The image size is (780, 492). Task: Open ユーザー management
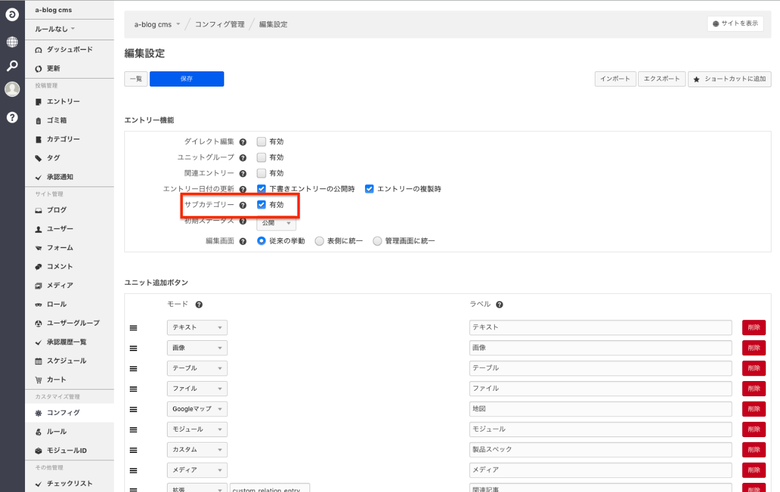(x=70, y=229)
